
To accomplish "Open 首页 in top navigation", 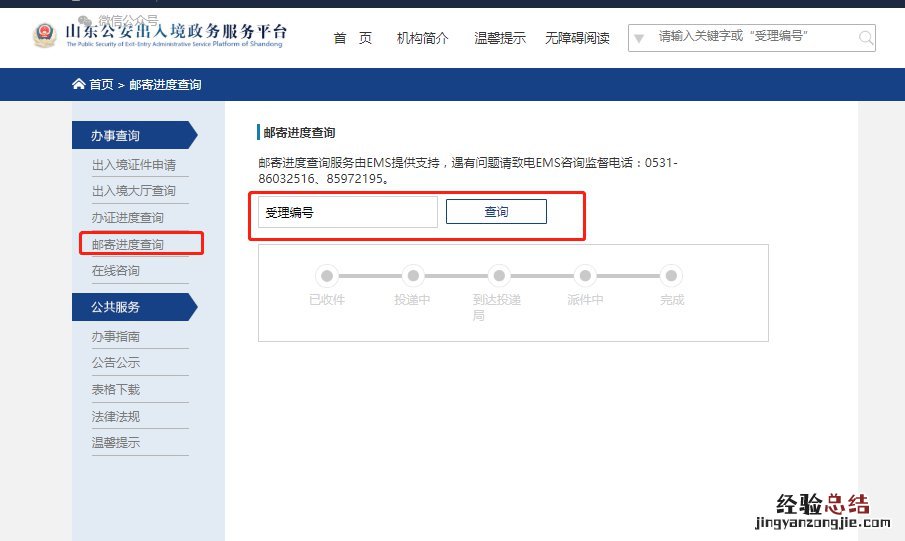I will pyautogui.click(x=353, y=38).
